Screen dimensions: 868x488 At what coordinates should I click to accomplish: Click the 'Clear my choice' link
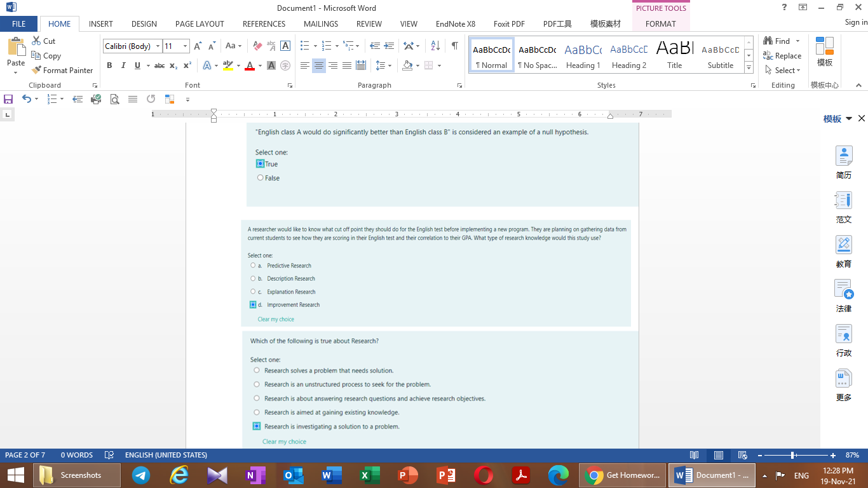(x=276, y=319)
